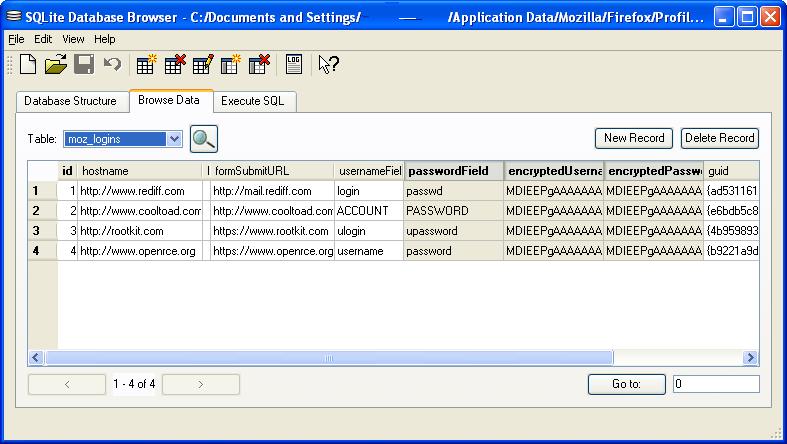787x444 pixels.
Task: Switch to the Execute SQL tab
Action: [x=253, y=101]
